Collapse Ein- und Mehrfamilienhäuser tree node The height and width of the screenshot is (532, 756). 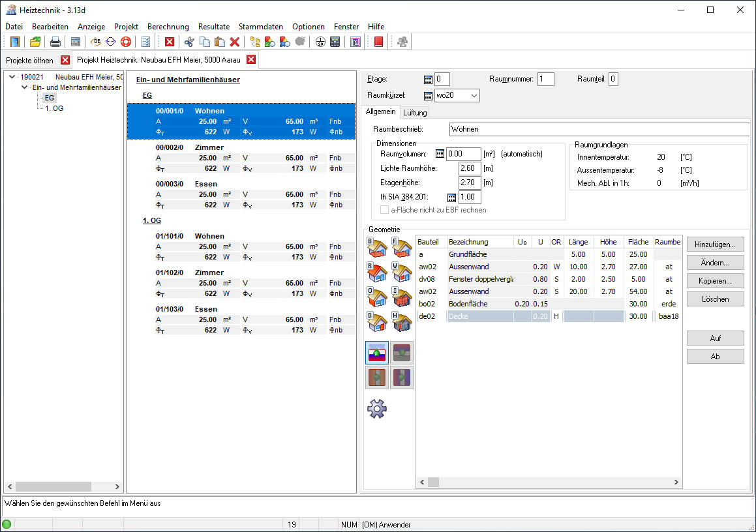tap(24, 88)
